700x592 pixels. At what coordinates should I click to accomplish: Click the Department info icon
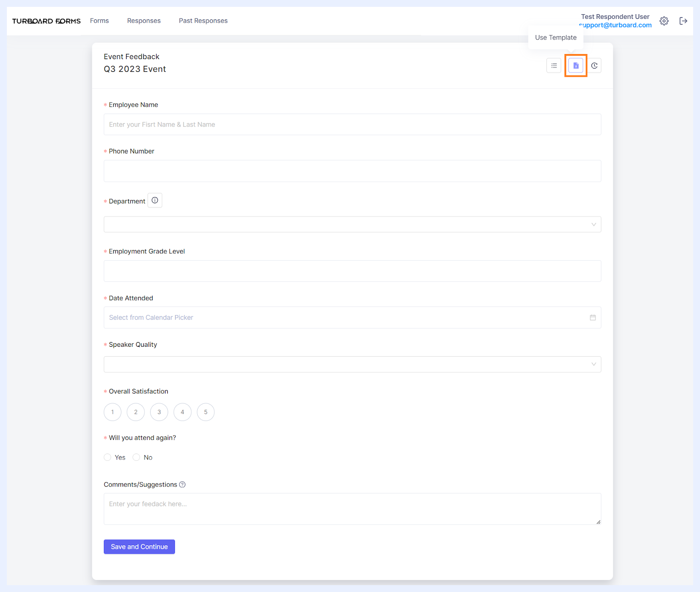pos(155,201)
